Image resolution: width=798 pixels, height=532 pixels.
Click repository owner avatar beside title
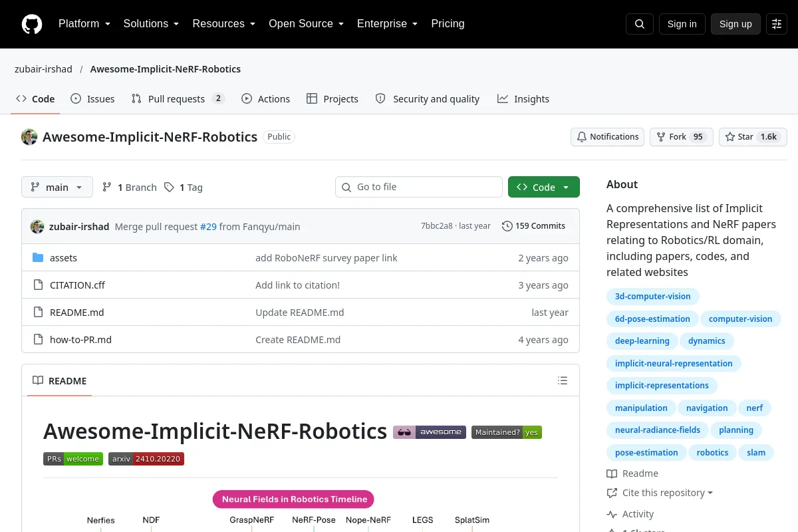[x=29, y=137]
